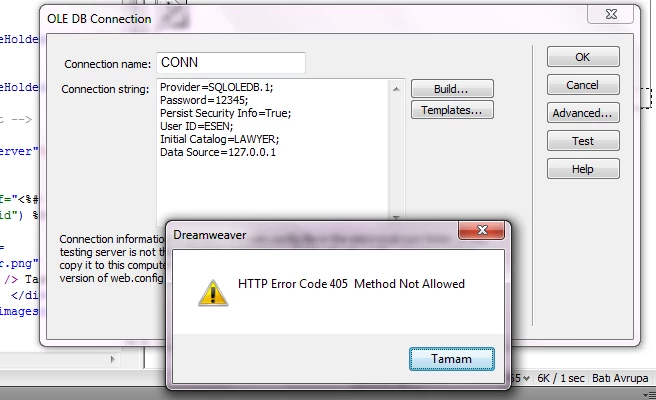
Task: Click the horizontal scroll right arrow in code pane
Action: (x=112, y=359)
